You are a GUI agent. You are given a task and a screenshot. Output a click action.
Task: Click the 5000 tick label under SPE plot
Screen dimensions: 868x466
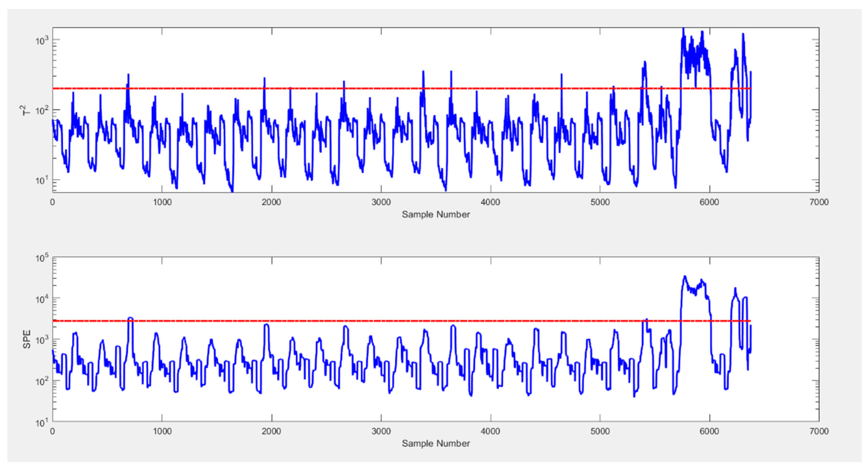(x=600, y=431)
